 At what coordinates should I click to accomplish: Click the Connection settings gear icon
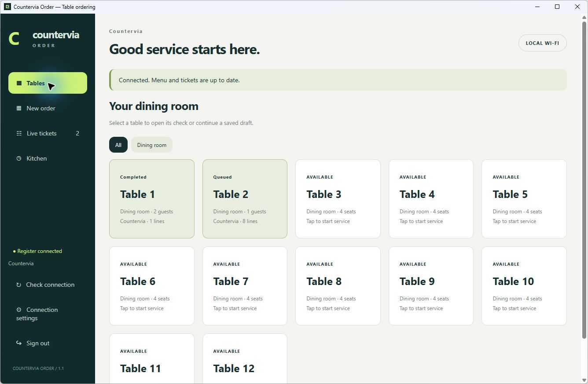[x=19, y=310]
